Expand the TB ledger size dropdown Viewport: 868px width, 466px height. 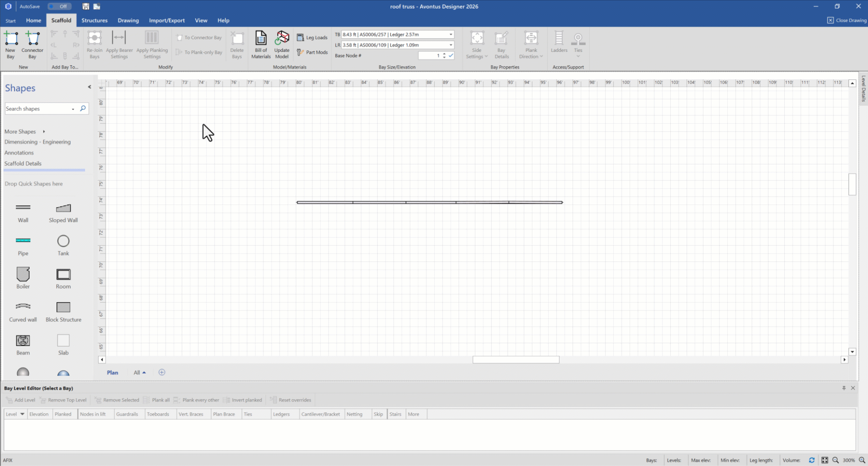[x=451, y=35]
